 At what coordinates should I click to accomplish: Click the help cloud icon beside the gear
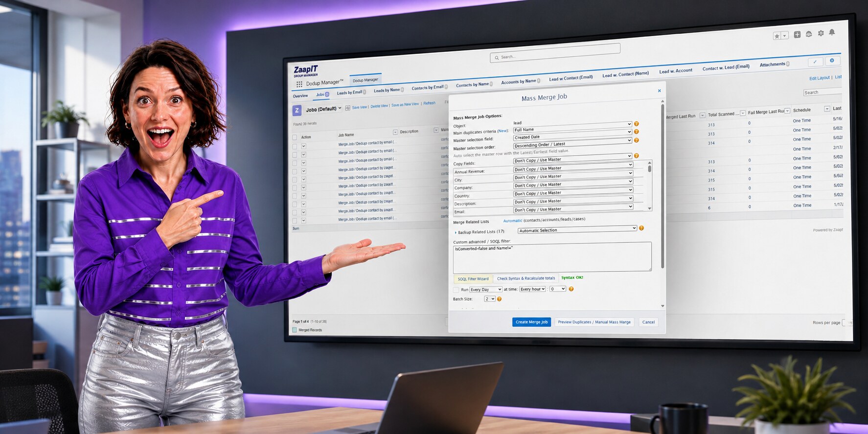[x=809, y=34]
